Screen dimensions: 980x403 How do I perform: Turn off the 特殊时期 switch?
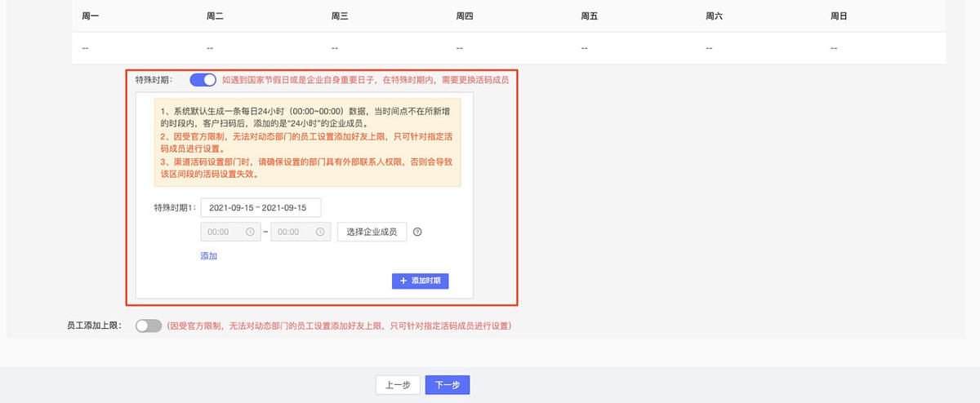(203, 80)
